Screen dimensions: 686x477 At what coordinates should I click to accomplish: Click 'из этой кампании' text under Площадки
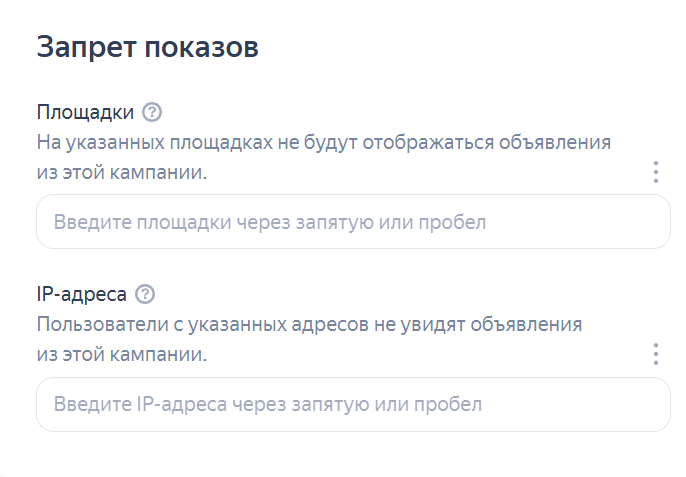122,172
